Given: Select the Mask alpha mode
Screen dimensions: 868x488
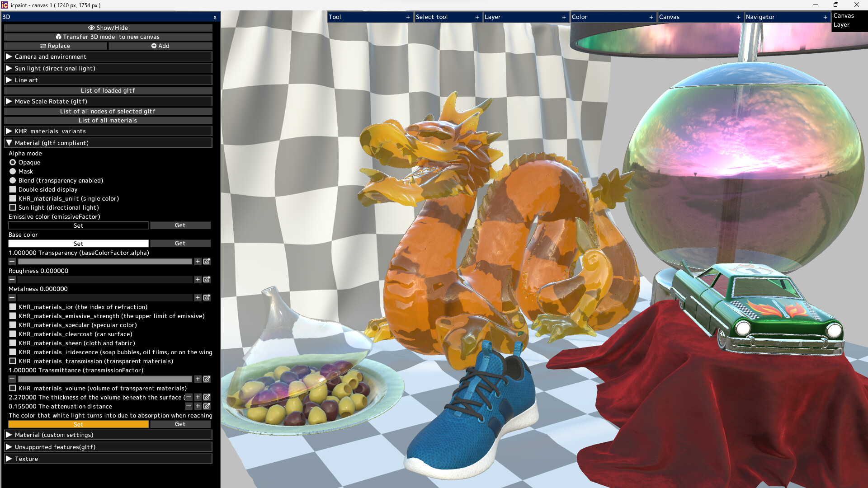Looking at the screenshot, I should pyautogui.click(x=13, y=172).
